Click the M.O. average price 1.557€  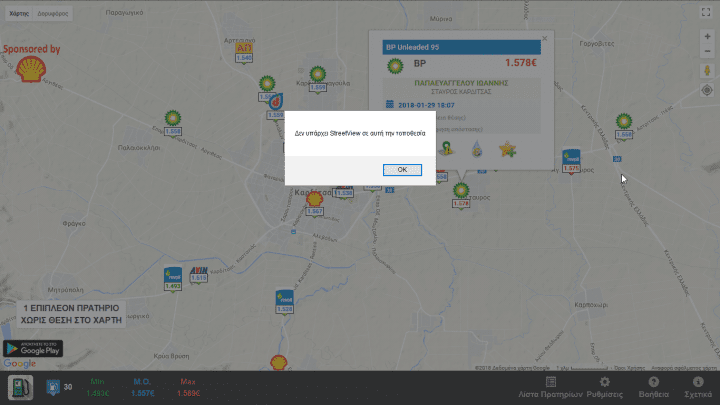point(142,394)
